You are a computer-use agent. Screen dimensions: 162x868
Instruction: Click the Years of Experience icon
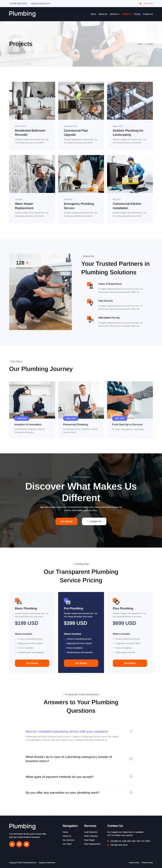pyautogui.click(x=90, y=285)
